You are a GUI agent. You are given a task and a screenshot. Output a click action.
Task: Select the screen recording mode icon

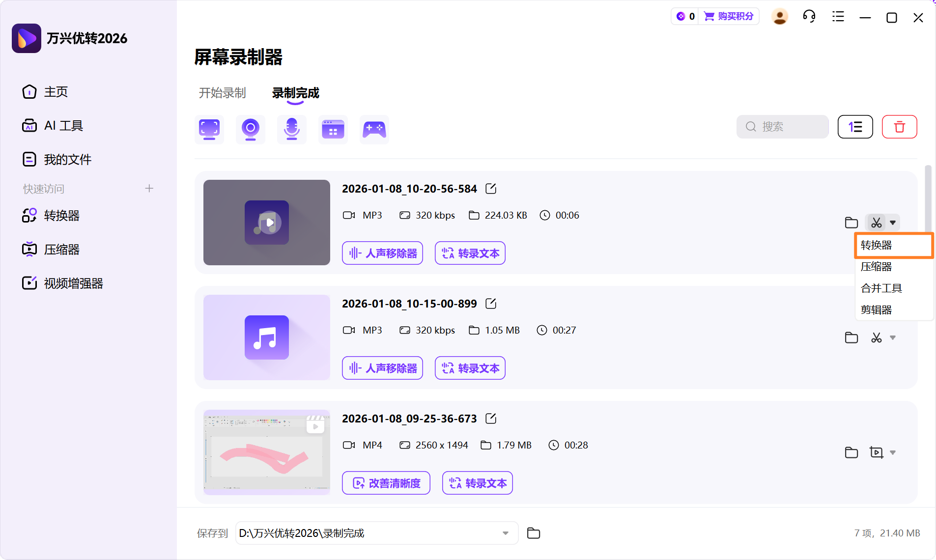pos(209,129)
